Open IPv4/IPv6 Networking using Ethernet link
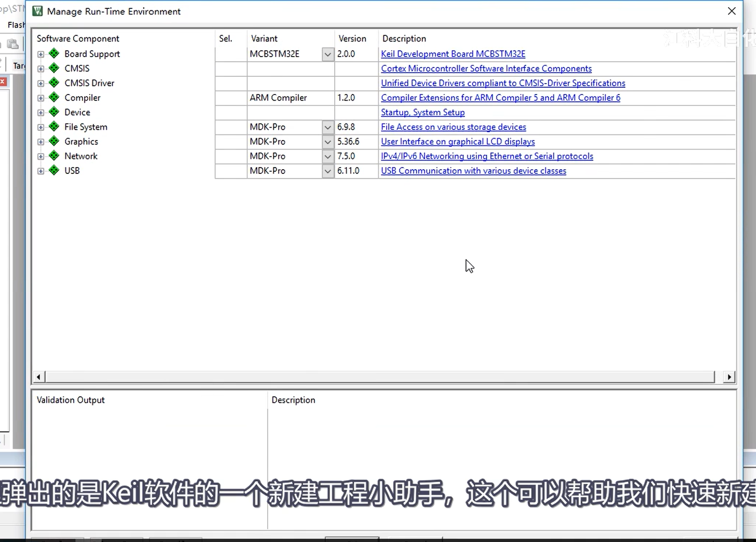756x542 pixels. [487, 156]
